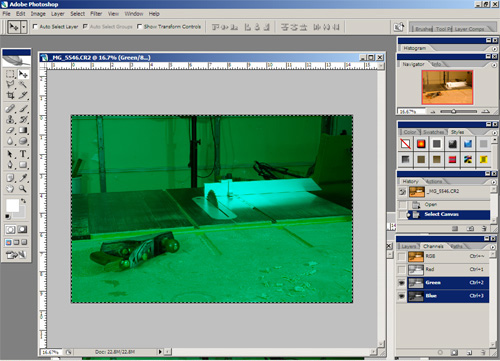Select the Eyedropper tool

click(23, 178)
